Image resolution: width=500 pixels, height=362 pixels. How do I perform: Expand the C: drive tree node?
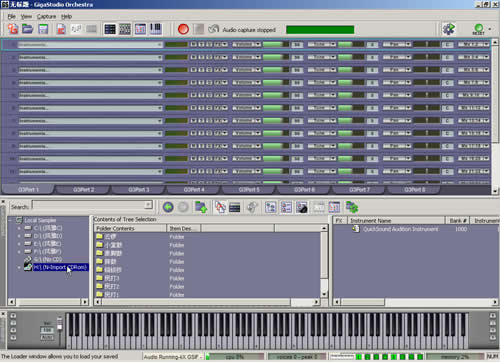point(19,228)
